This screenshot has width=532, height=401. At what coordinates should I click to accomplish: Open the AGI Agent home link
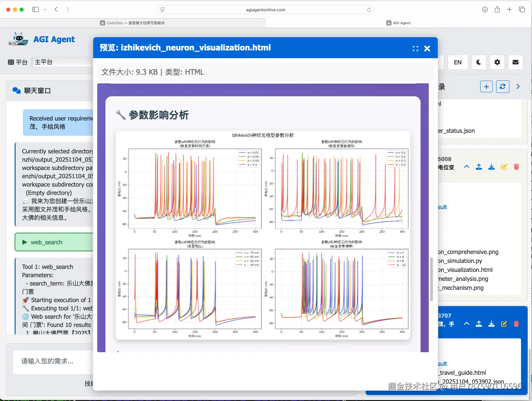(x=54, y=40)
